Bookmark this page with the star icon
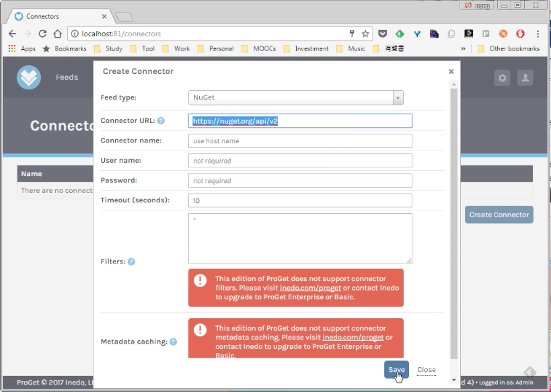 point(365,34)
